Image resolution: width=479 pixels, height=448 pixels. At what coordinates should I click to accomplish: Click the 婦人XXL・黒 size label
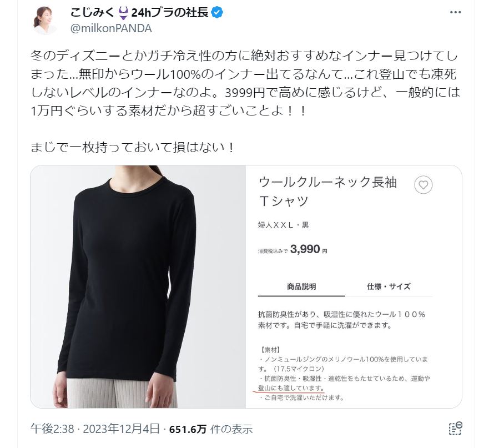click(x=284, y=225)
